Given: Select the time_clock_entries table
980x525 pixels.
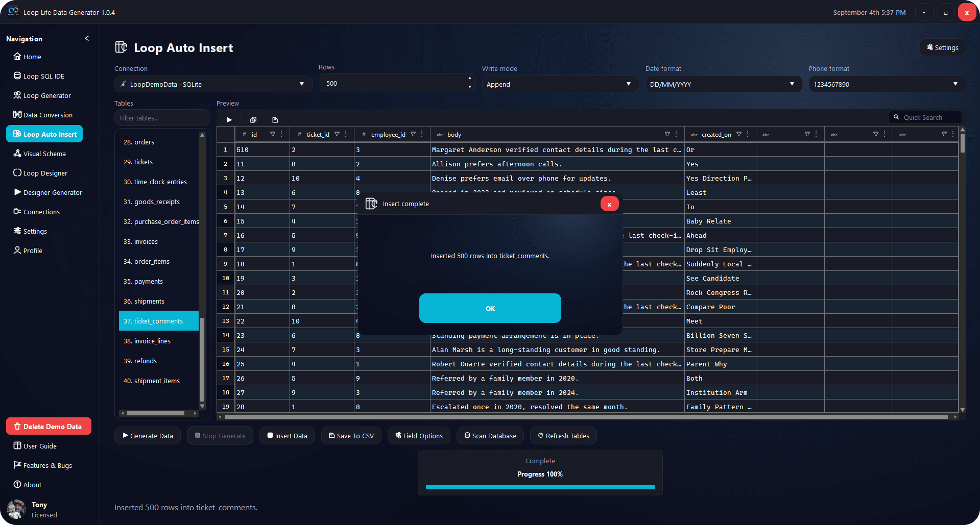Looking at the screenshot, I should tap(158, 182).
